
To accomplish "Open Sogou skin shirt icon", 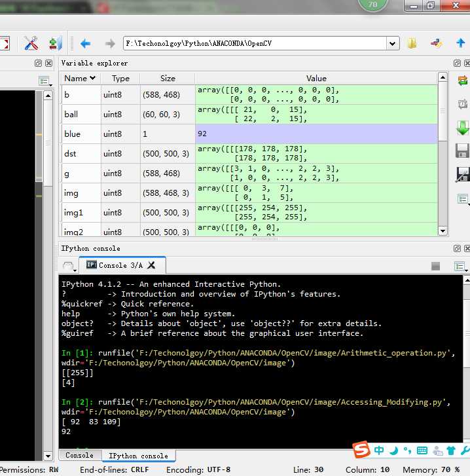I will (451, 451).
